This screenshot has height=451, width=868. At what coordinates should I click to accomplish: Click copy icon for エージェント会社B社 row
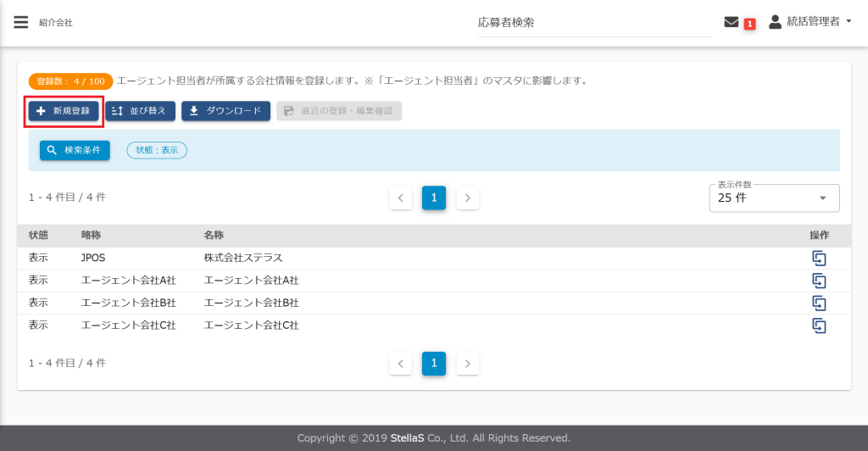click(819, 303)
